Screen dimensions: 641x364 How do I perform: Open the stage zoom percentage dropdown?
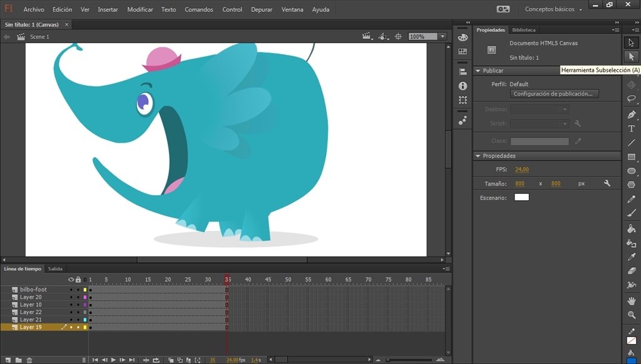[443, 36]
